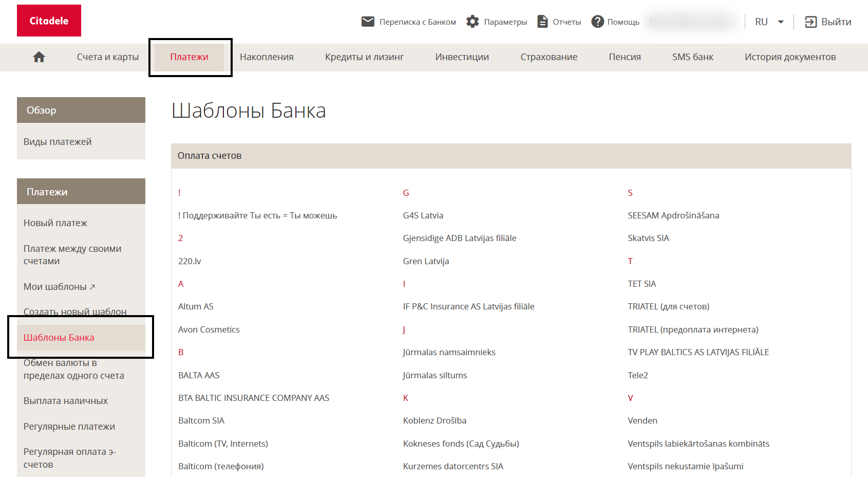Open Kokneses fonds (Сад Судьбы)
The height and width of the screenshot is (477, 868).
point(461,444)
